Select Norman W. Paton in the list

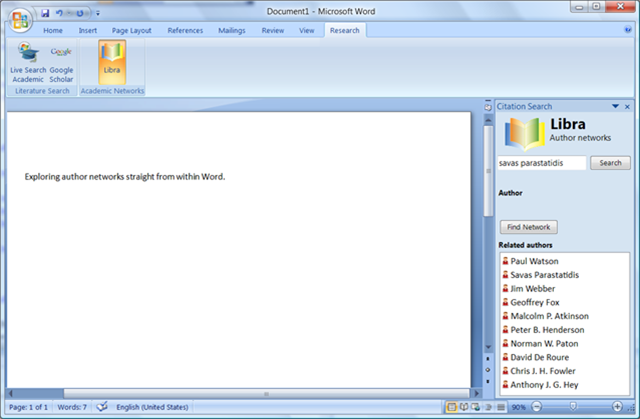pos(540,344)
